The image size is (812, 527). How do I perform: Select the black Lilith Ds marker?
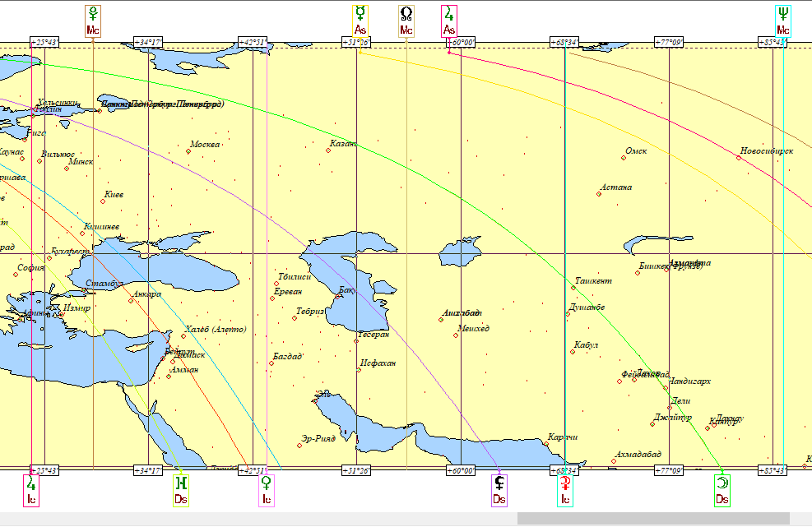pos(499,490)
